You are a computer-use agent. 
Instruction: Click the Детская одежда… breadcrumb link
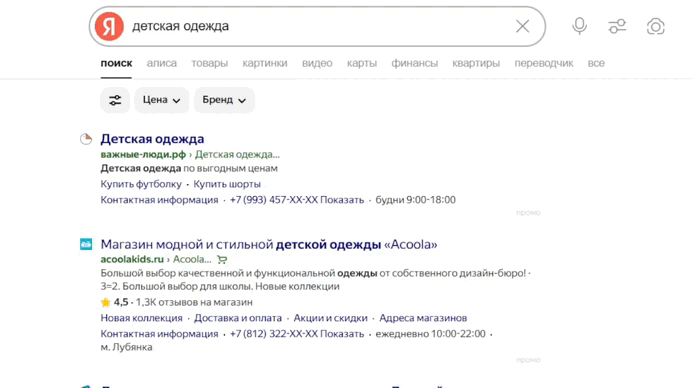[237, 154]
